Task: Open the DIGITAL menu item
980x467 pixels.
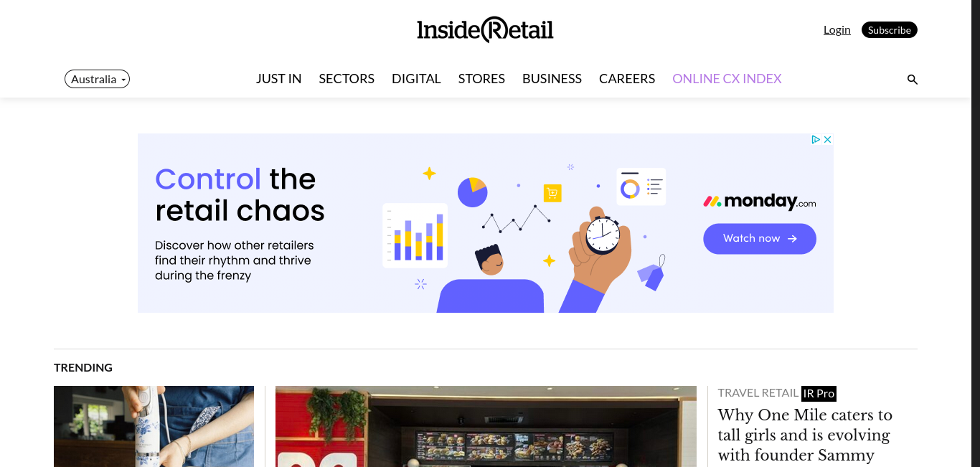Action: point(416,79)
